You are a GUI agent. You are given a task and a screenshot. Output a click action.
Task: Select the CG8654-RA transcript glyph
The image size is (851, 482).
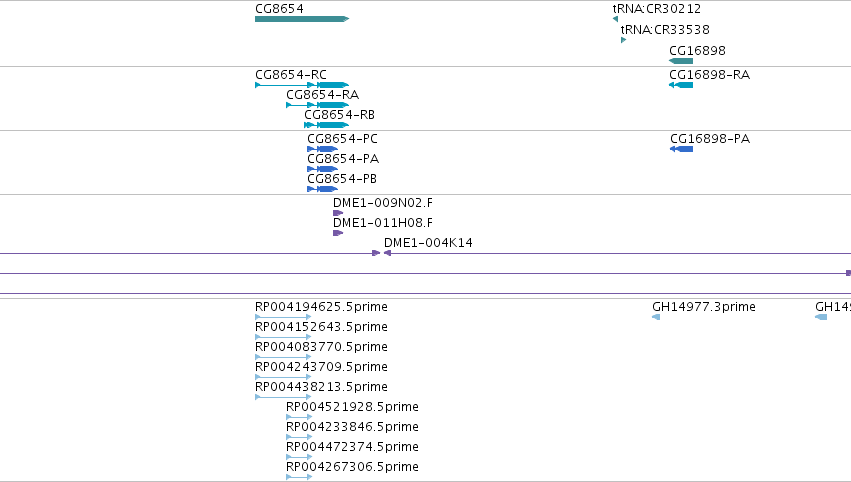[317, 105]
